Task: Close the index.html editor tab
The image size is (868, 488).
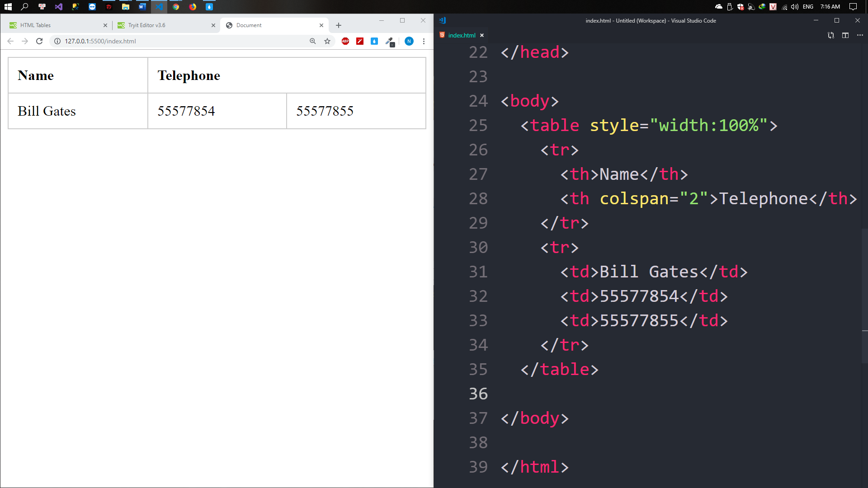Action: click(x=482, y=35)
